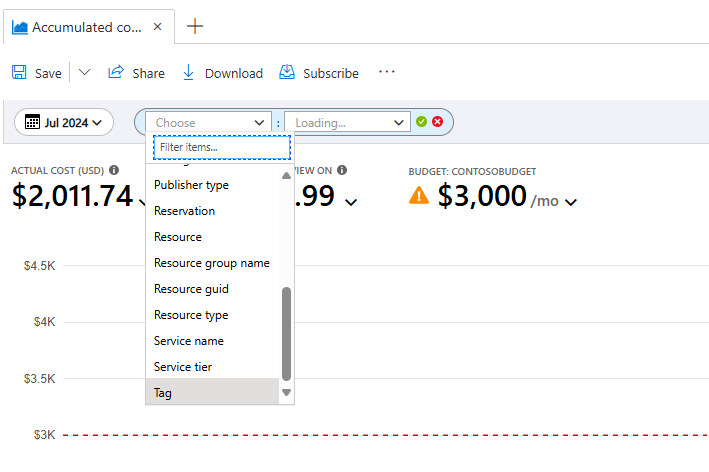The width and height of the screenshot is (709, 472).
Task: Click the Filter items search box
Action: pos(221,147)
